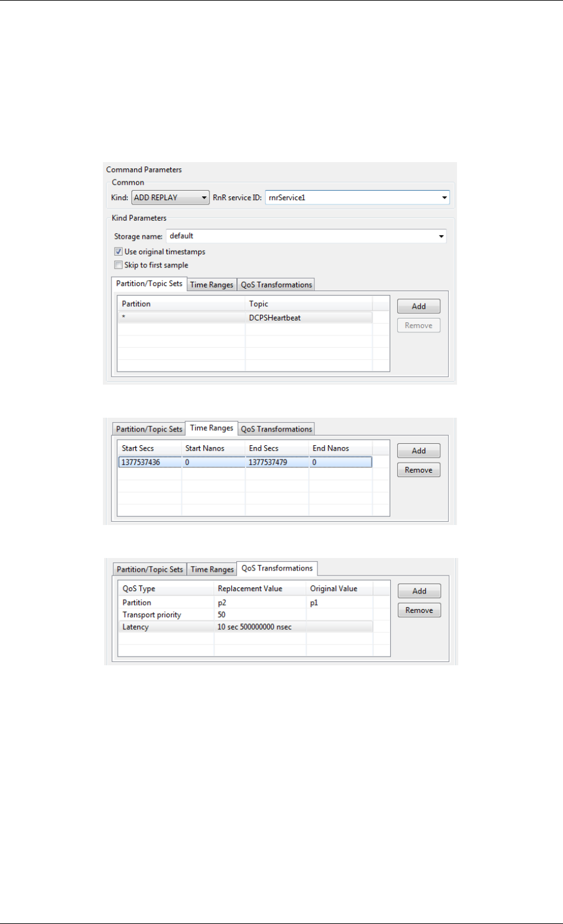The image size is (563, 924).
Task: Enable Skip to first sample checkbox
Action: [118, 265]
